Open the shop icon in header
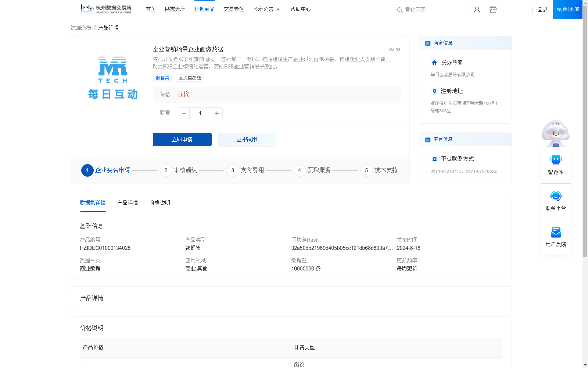 pos(493,10)
